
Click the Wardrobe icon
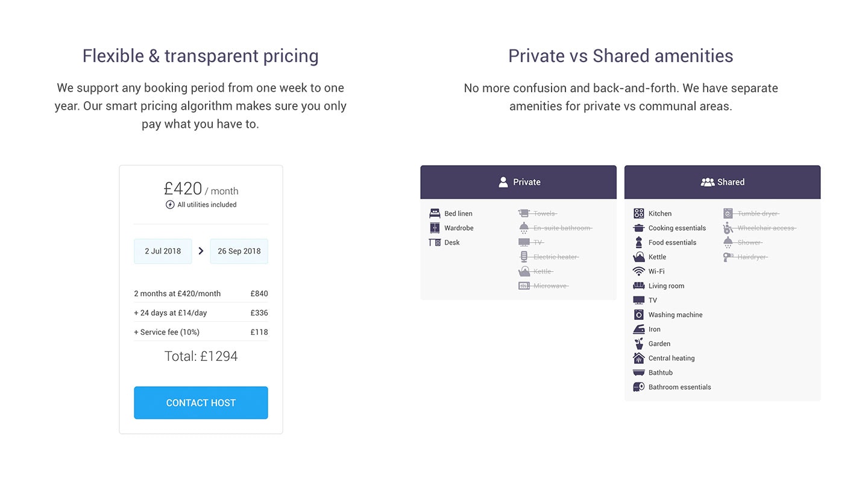coord(435,228)
